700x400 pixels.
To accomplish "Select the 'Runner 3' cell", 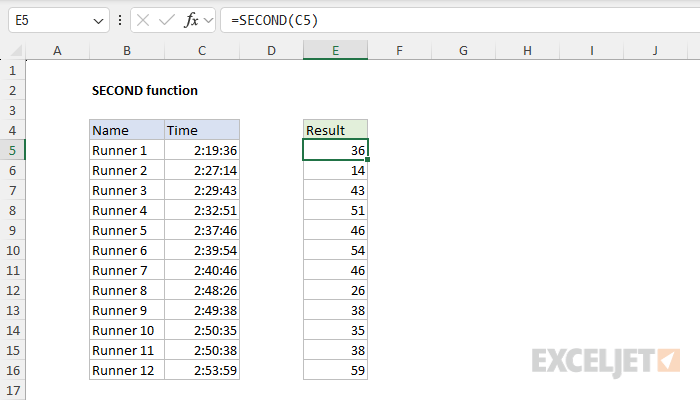I will [127, 191].
